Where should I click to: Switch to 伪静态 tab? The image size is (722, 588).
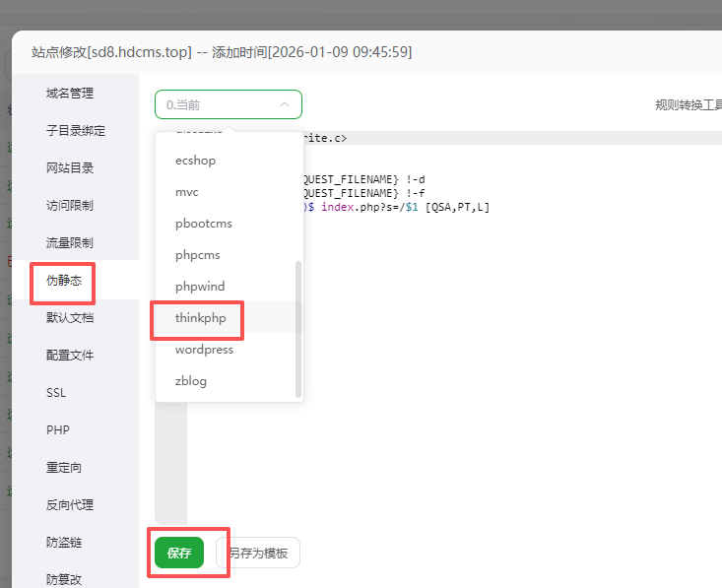pyautogui.click(x=64, y=280)
